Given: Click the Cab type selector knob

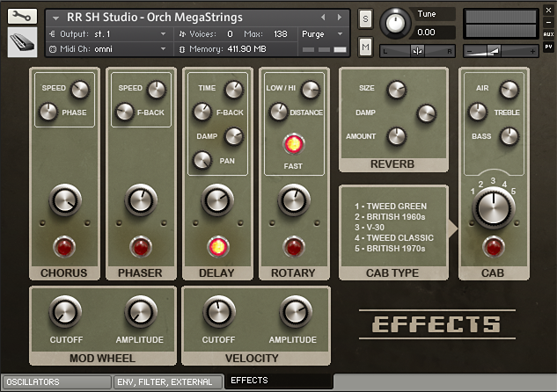Looking at the screenshot, I should [x=494, y=208].
